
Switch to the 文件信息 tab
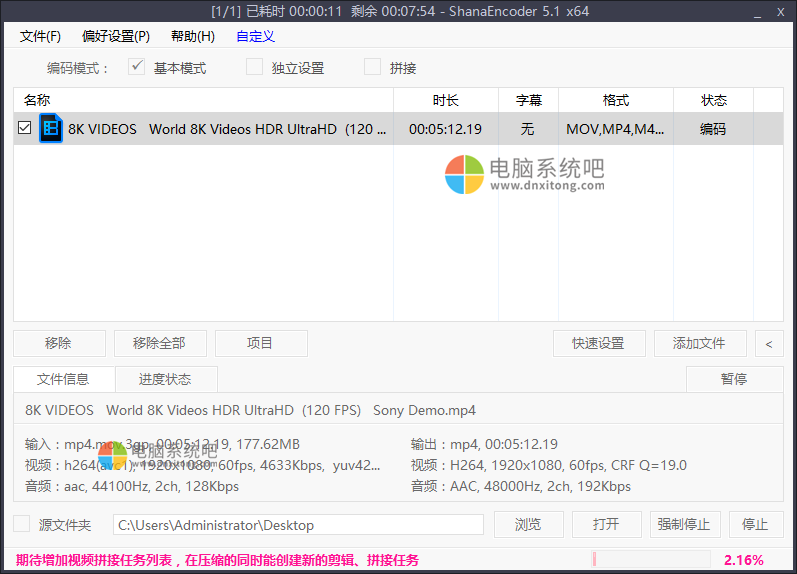[64, 379]
